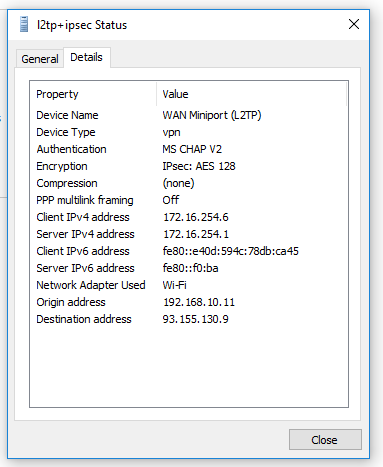The height and width of the screenshot is (467, 383).
Task: Click the (none) compression value
Action: pyautogui.click(x=178, y=183)
